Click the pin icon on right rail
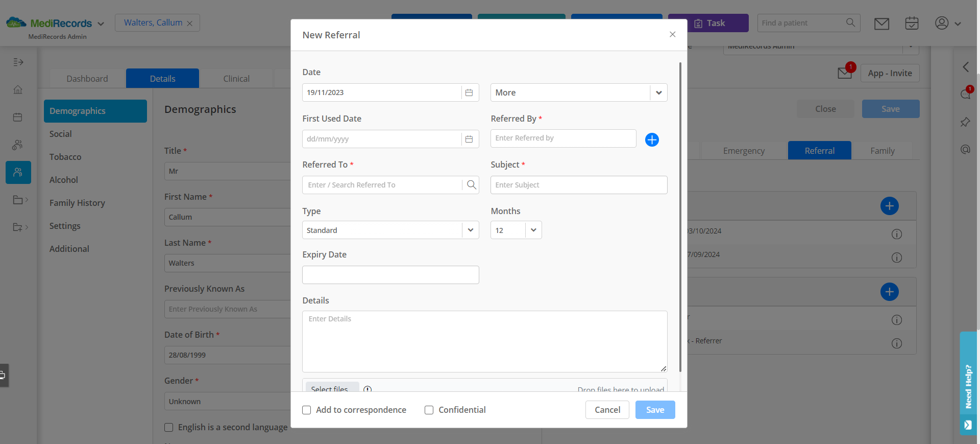980x444 pixels. 965,122
